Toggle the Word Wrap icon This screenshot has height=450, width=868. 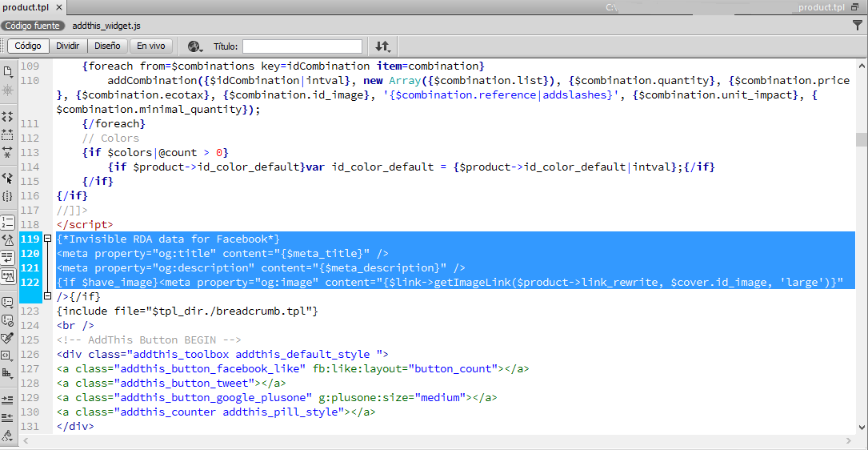coord(8,258)
